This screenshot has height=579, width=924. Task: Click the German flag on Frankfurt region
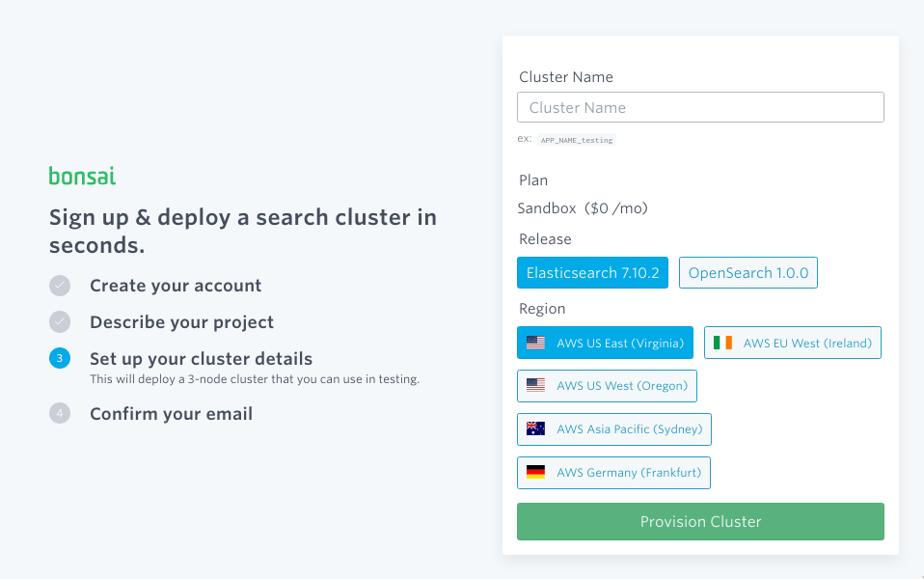point(538,473)
